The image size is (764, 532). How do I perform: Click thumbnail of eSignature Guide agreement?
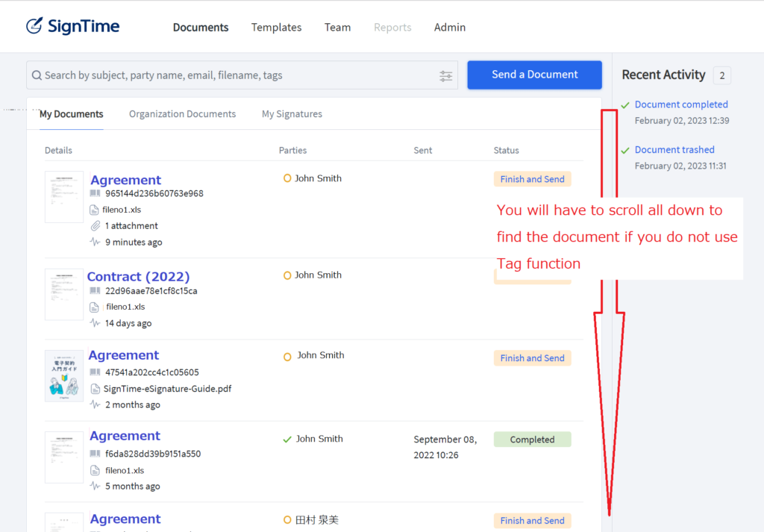pyautogui.click(x=64, y=375)
